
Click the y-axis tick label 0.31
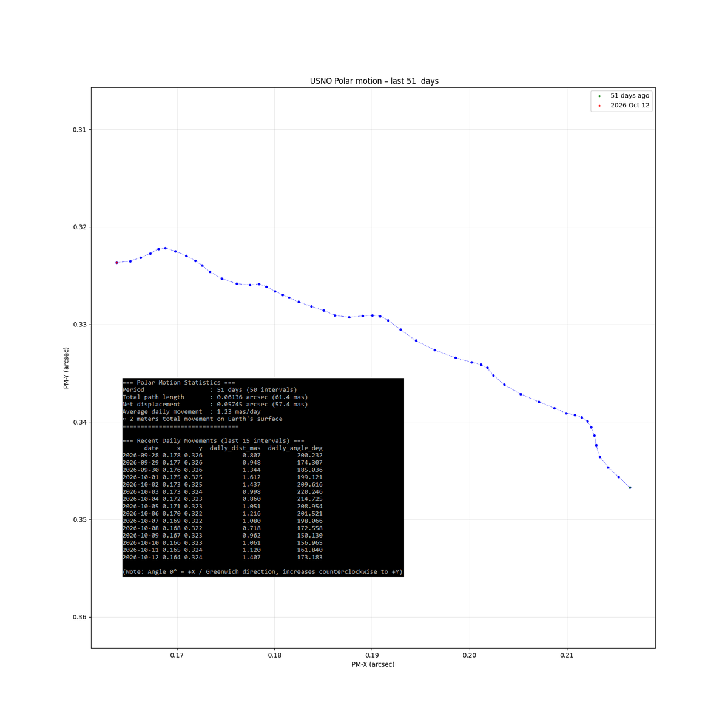pos(79,130)
